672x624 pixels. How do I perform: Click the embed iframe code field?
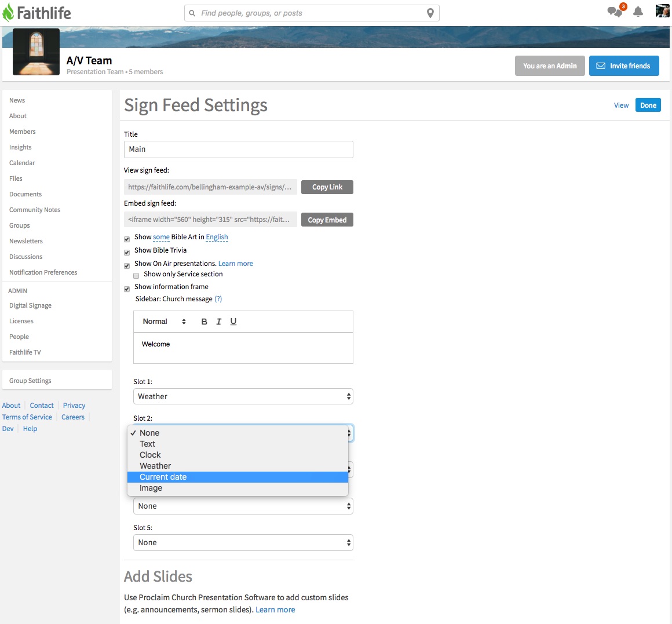(210, 220)
